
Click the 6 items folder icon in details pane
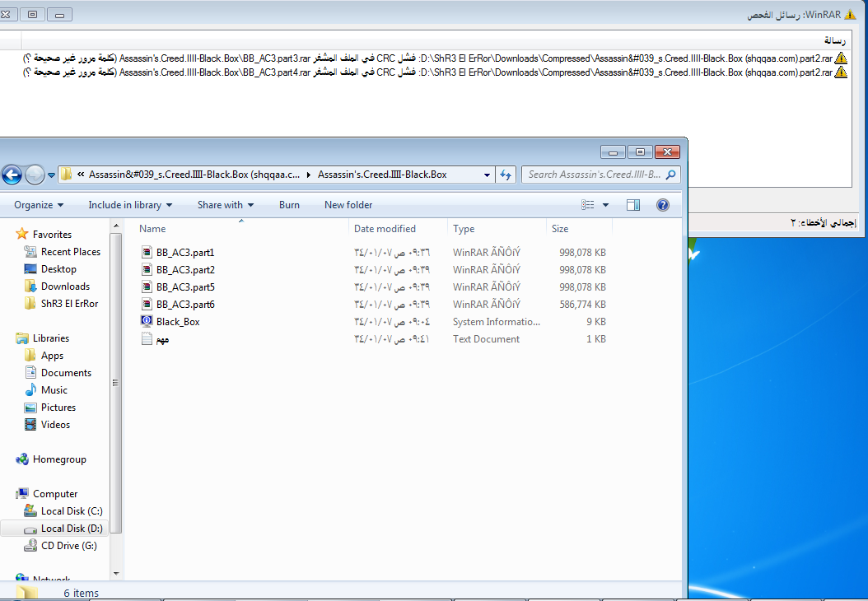26,592
